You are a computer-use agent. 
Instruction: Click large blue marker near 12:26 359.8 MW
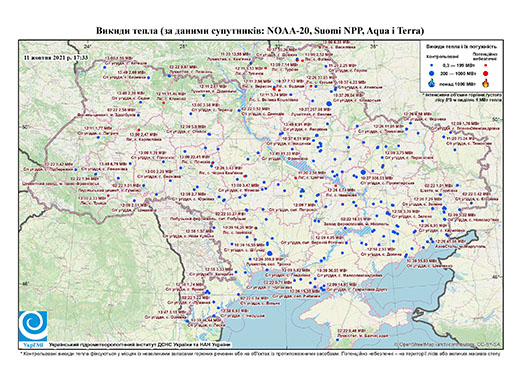tap(270, 253)
